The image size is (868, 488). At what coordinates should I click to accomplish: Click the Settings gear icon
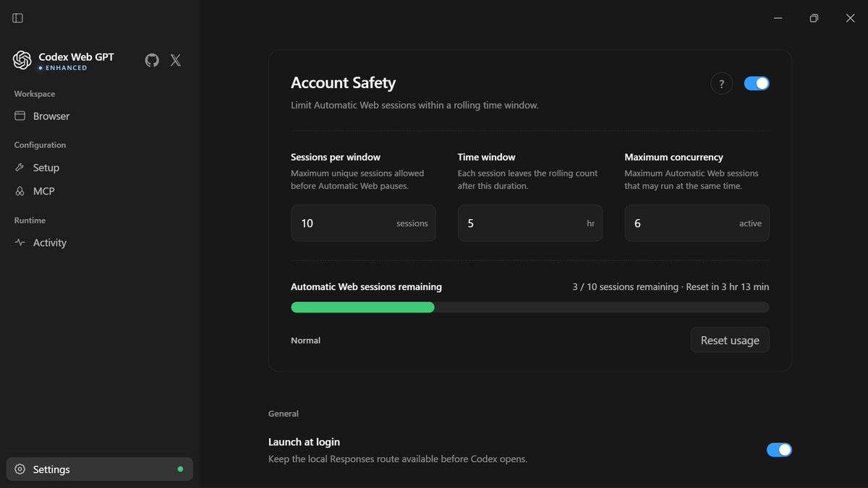pos(20,469)
